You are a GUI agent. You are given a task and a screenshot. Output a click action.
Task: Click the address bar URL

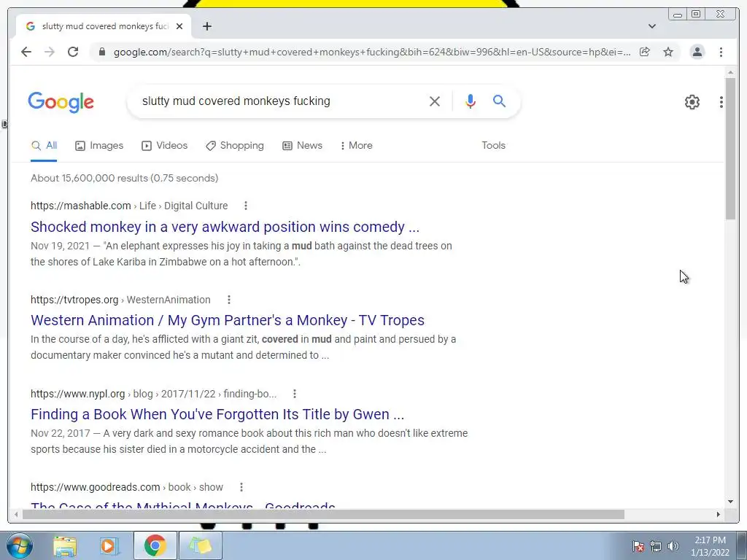click(x=371, y=52)
